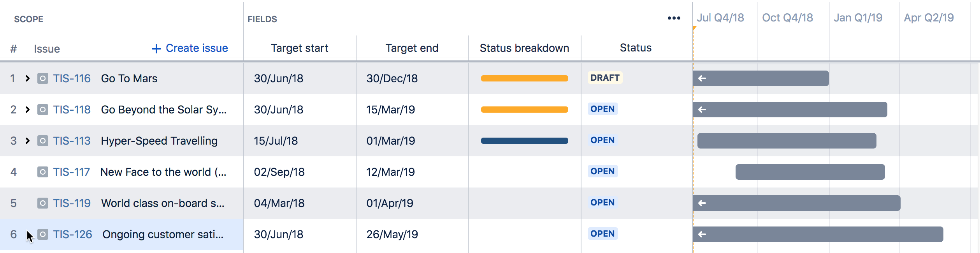Click the DRAFT status badge
The height and width of the screenshot is (253, 980).
point(604,78)
